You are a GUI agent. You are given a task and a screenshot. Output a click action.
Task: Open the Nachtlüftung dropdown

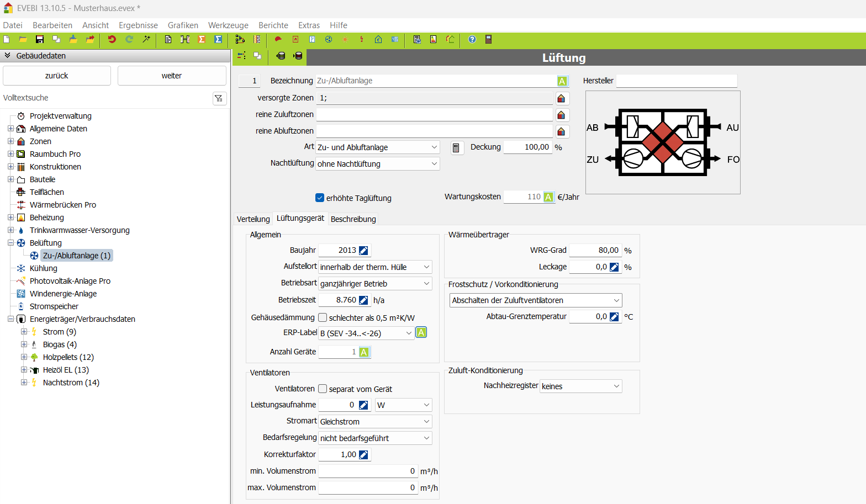point(378,164)
